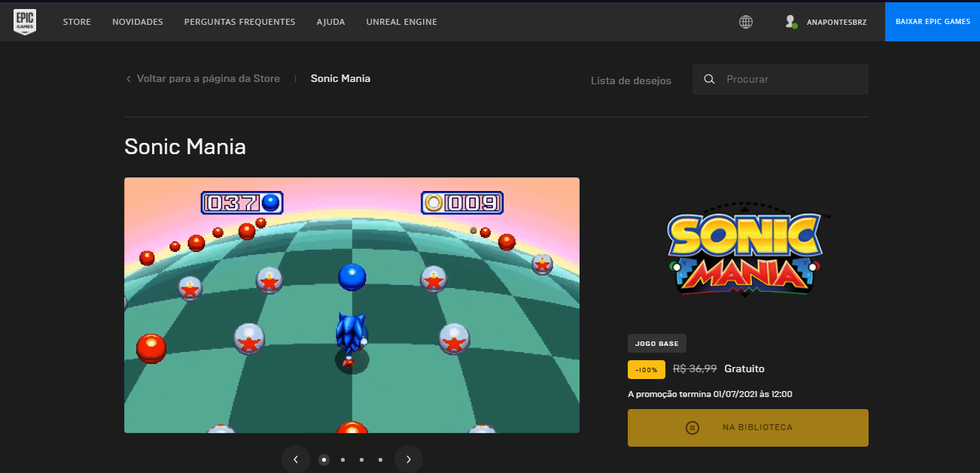
Task: Click the Na Biblioteca button
Action: coord(748,428)
